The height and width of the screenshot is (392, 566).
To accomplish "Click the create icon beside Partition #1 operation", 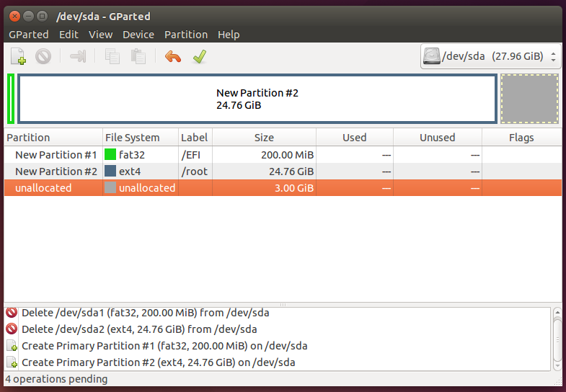I will 12,345.
